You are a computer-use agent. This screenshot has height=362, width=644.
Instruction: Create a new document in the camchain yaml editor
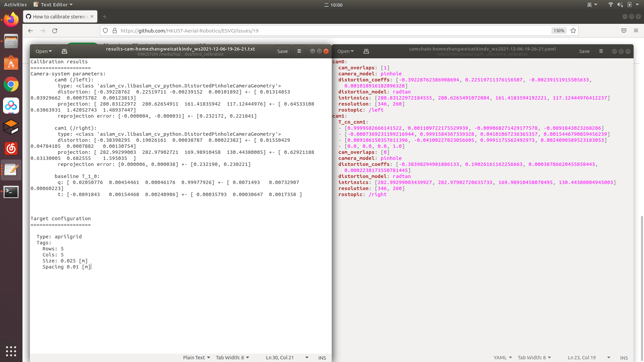(366, 51)
